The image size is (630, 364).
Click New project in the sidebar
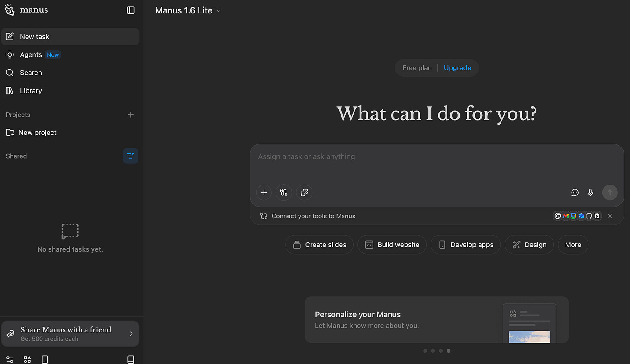(70, 133)
